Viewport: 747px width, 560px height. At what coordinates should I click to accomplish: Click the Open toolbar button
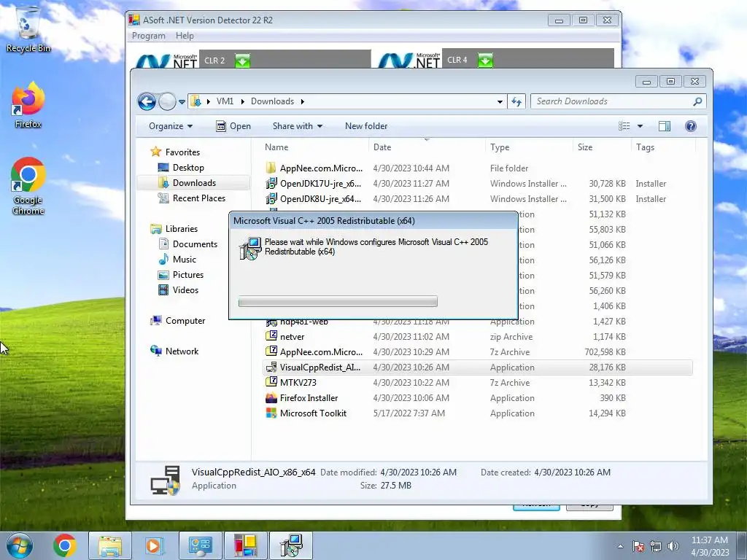click(x=233, y=126)
